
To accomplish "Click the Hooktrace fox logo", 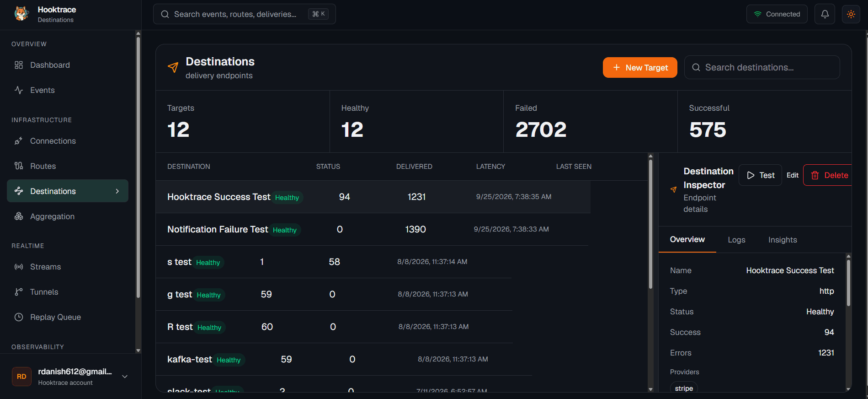I will (x=21, y=14).
